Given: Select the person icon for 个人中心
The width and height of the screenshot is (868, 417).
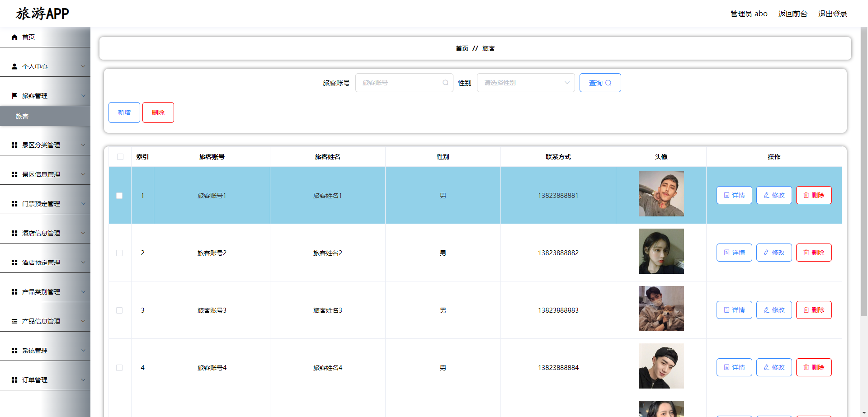Looking at the screenshot, I should (x=14, y=66).
